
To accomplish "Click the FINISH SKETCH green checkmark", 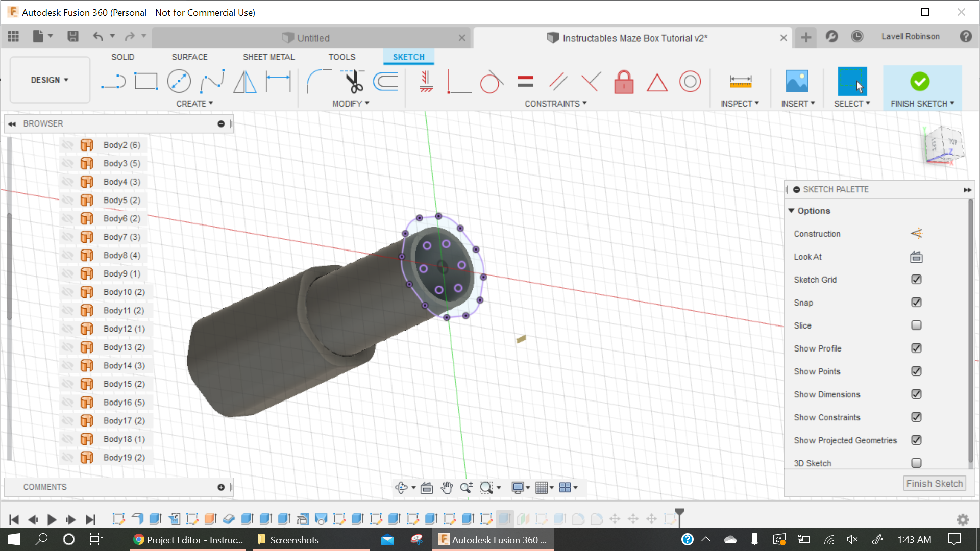I will tap(920, 82).
